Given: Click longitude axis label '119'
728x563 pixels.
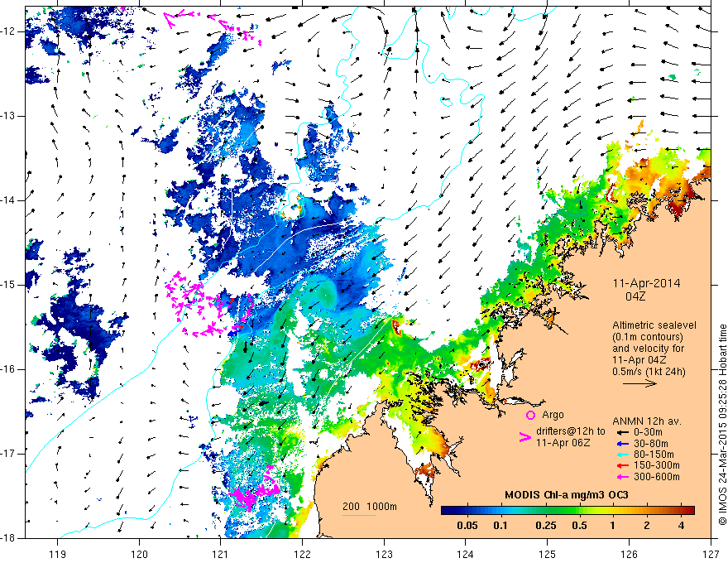Looking at the screenshot, I should click(x=58, y=554).
